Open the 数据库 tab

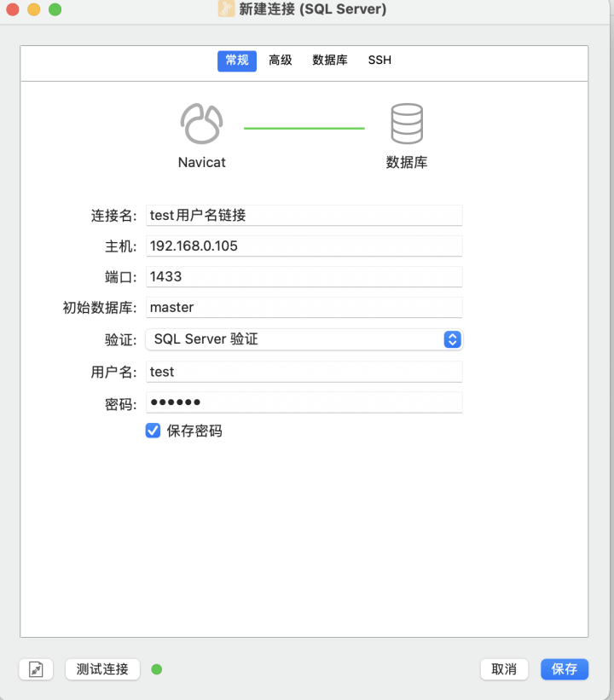coord(329,61)
